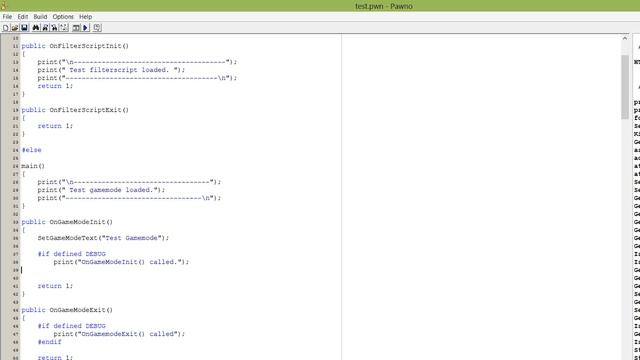Click the "main()" function line
640x360 pixels.
coord(33,166)
